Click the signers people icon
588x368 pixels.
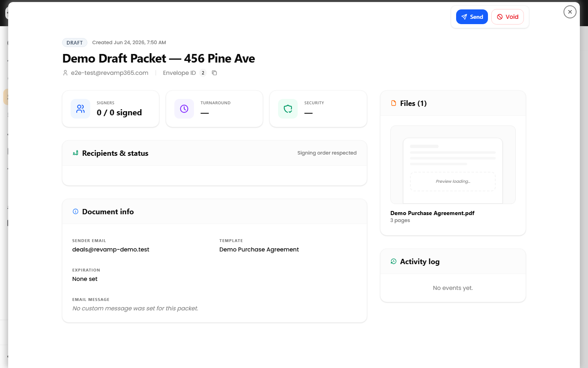(x=80, y=109)
